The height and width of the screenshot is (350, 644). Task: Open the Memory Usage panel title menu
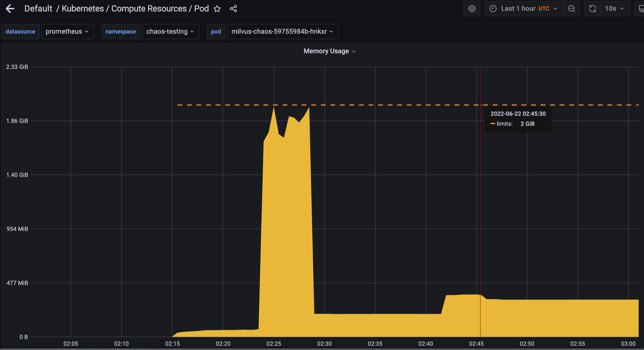(x=329, y=51)
